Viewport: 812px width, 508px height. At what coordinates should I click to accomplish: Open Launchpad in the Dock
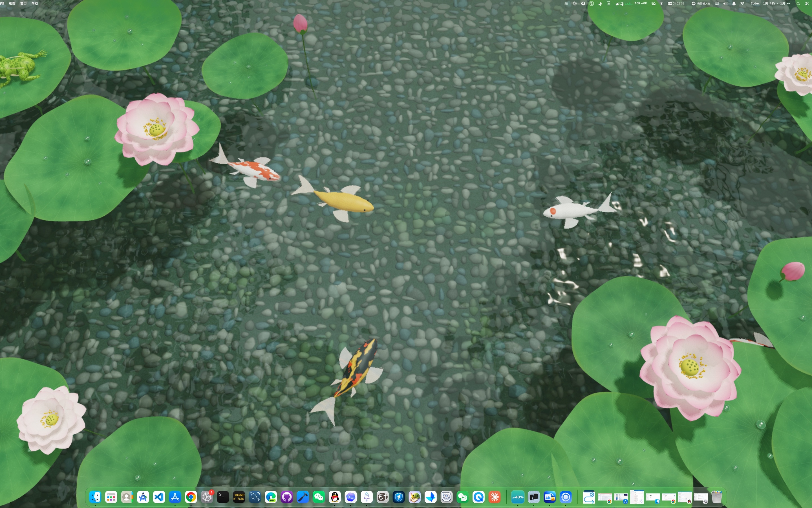click(x=111, y=497)
